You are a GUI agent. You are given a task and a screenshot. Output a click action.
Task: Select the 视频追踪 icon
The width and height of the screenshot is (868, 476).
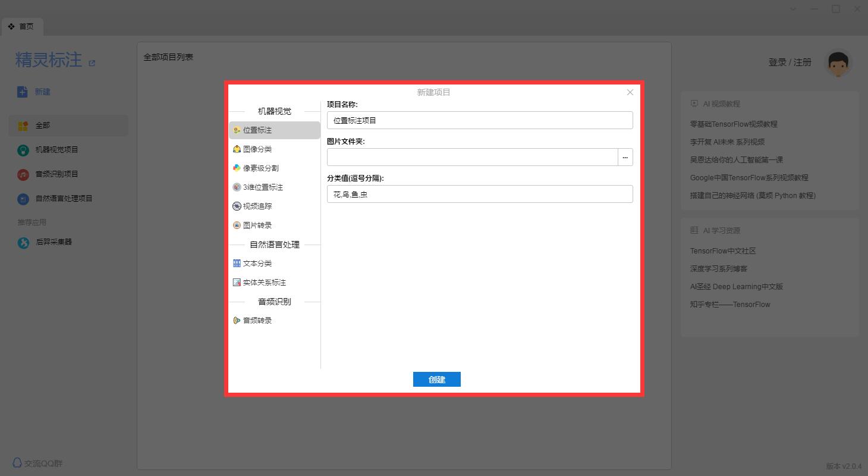click(237, 206)
